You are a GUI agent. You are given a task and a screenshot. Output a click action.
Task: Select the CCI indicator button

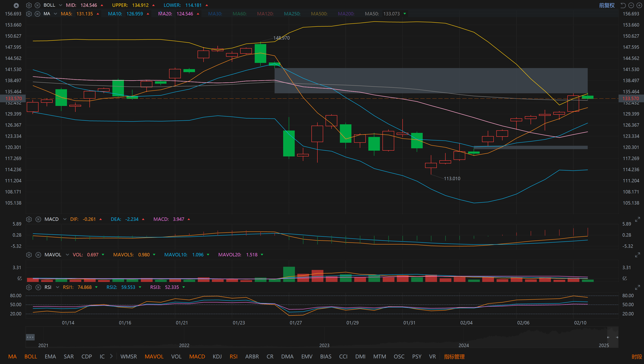[343, 356]
